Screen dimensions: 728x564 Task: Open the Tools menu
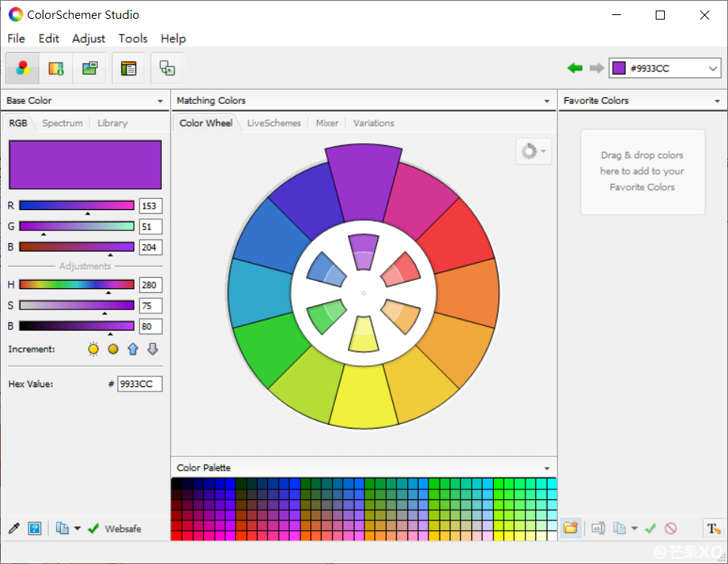pyautogui.click(x=133, y=38)
